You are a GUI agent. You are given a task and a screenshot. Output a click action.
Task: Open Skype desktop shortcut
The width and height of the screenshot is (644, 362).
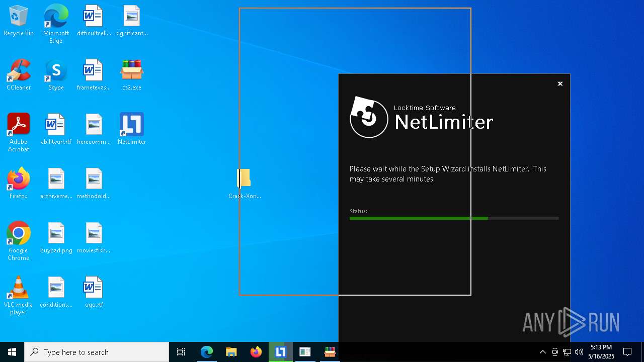56,75
